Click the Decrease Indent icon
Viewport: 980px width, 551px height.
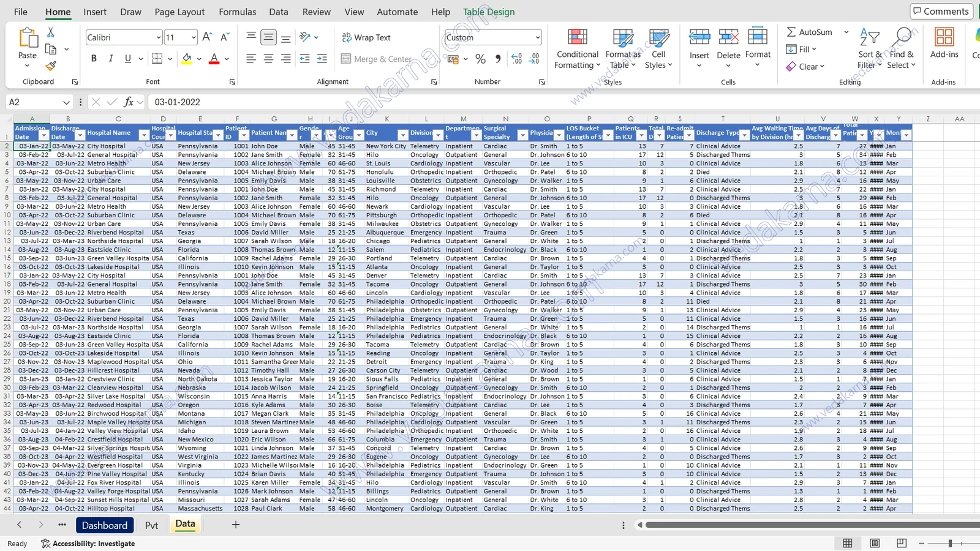pyautogui.click(x=304, y=59)
